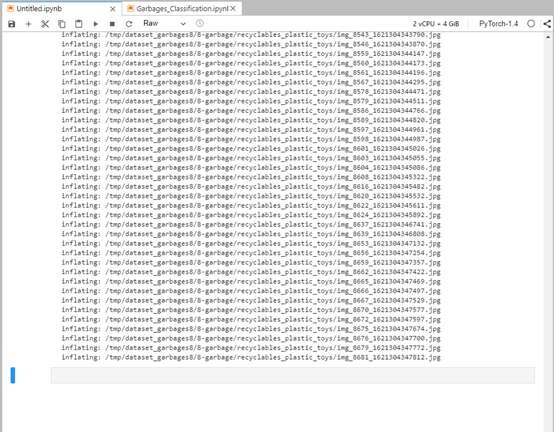Click the blue active cell marker bar
Screen dimensions: 554x432
[13, 375]
